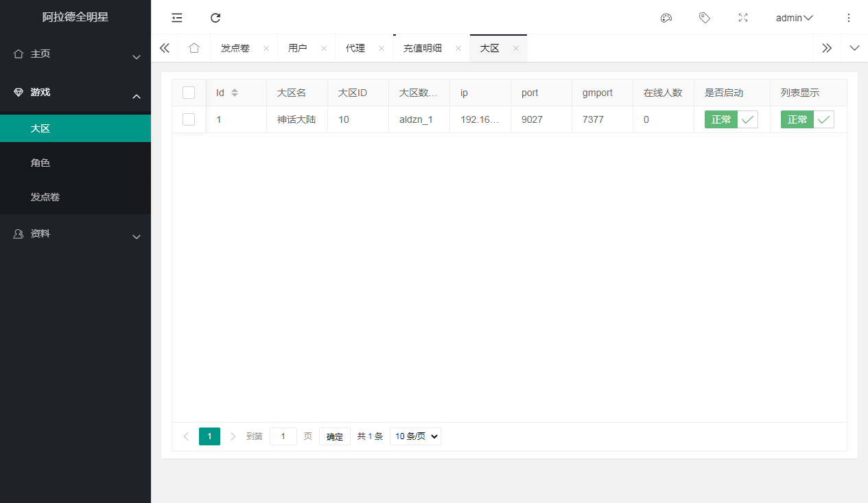Go to home tab icon
Screen dimensions: 868x503
pos(194,48)
